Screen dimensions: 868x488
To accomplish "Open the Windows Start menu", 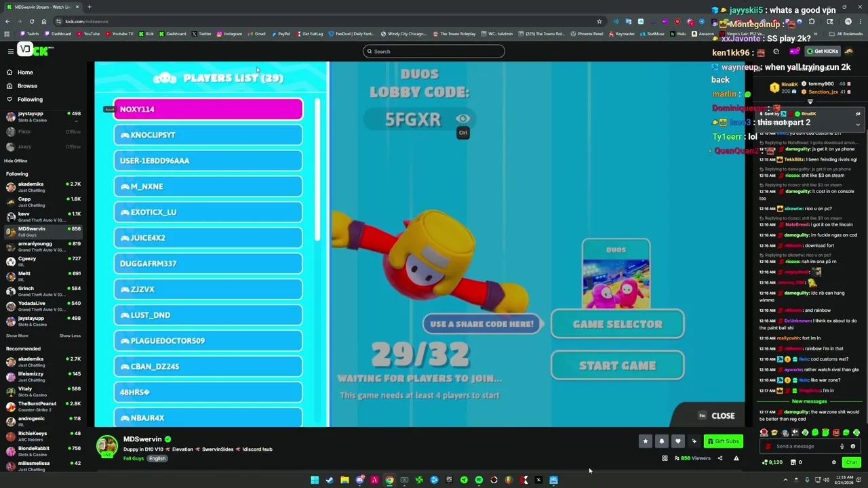I will [x=315, y=481].
